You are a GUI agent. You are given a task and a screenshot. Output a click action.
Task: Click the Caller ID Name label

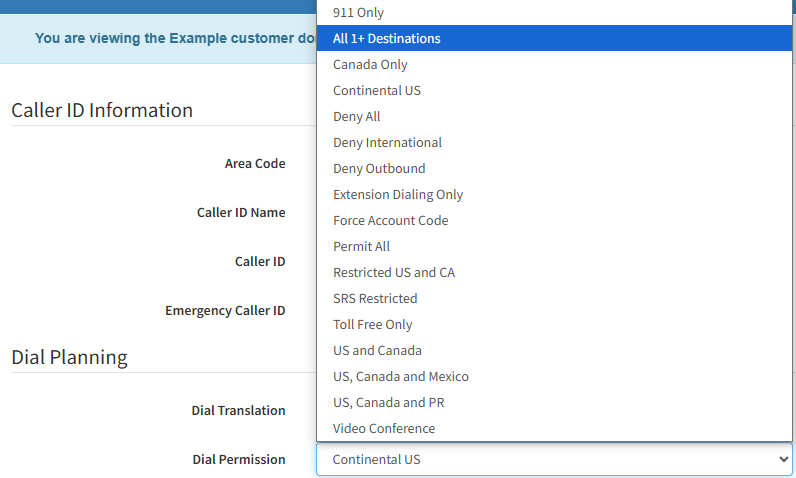(241, 213)
